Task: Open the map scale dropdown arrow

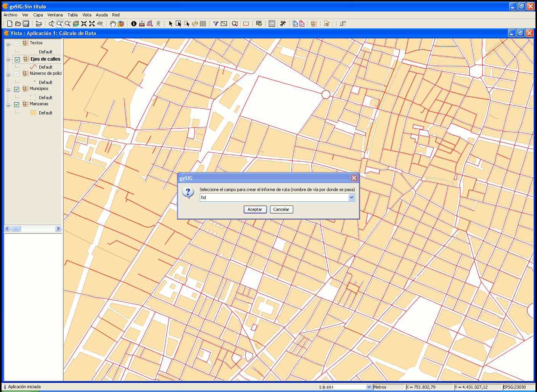Action: coord(369,387)
